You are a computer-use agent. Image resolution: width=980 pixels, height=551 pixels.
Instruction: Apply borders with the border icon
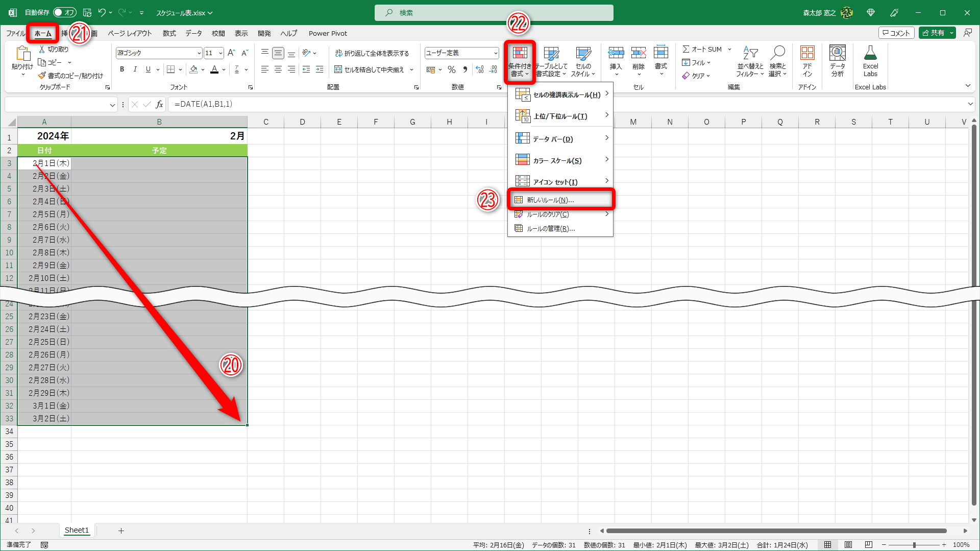(x=170, y=69)
